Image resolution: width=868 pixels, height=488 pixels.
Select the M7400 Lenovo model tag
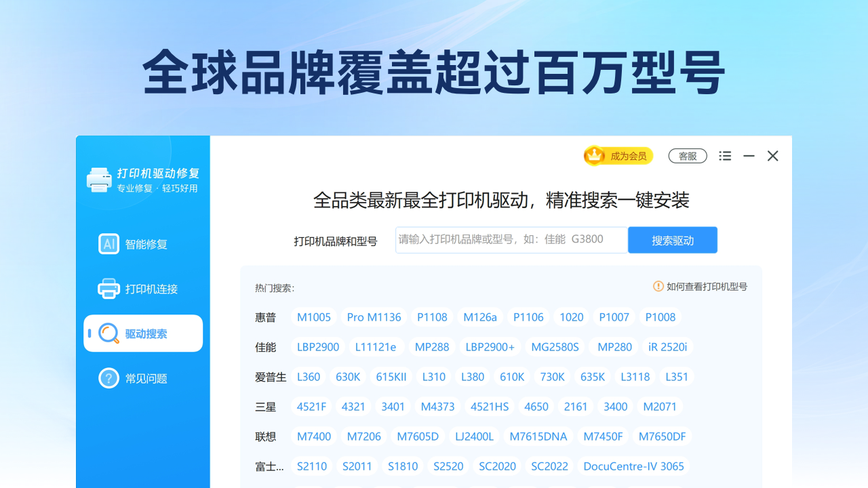pos(313,436)
